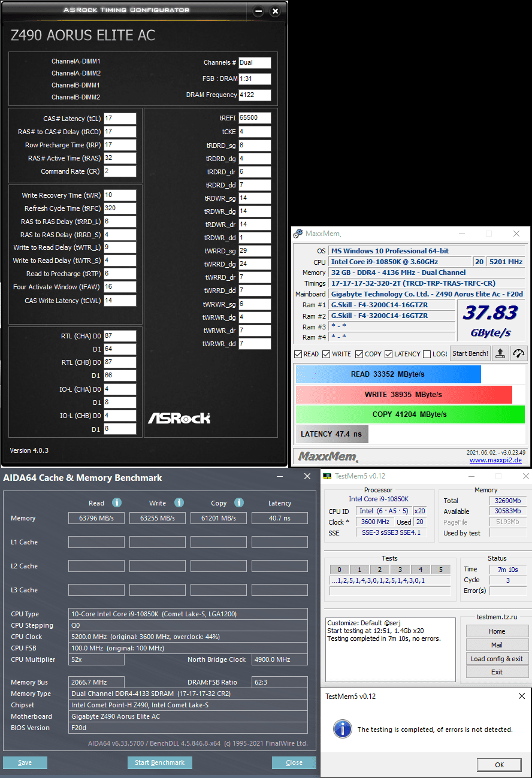This screenshot has width=532, height=778.
Task: Click the RTL (CHA) D0 field
Action: (120, 336)
